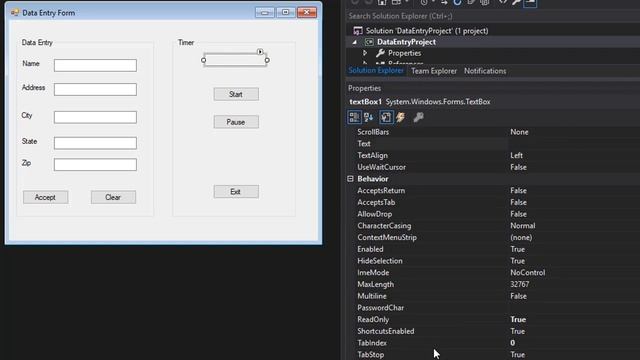Select the ScrollBars property row
This screenshot has width=640, height=360.
pyautogui.click(x=493, y=132)
